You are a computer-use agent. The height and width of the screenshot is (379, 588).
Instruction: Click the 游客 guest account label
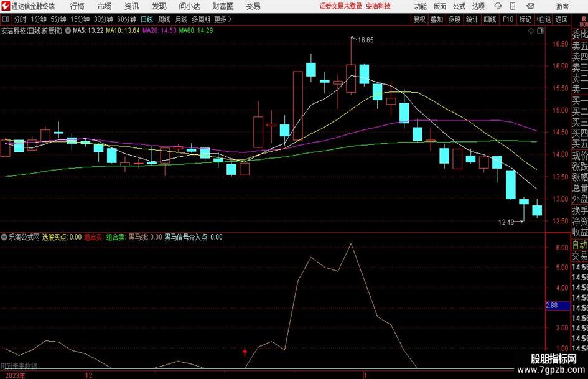tap(562, 6)
